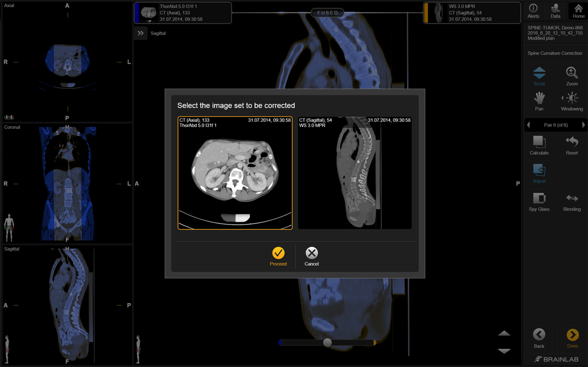This screenshot has height=367, width=588.
Task: Switch to Blending mode
Action: tap(572, 202)
